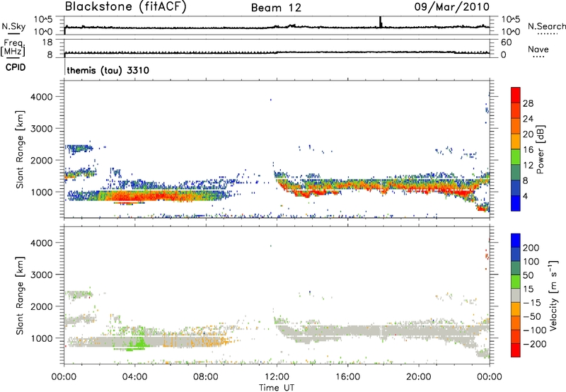
Task: Click the 'Power [dB]' color bar label
Action: pos(540,149)
